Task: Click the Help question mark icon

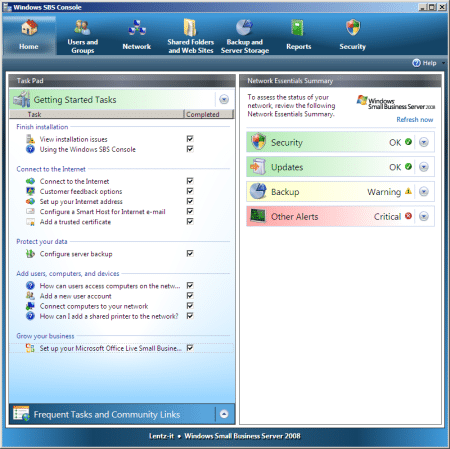Action: 416,63
